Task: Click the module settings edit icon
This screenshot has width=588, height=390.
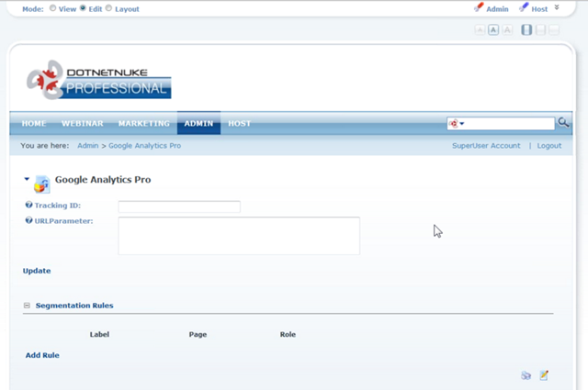Action: (544, 375)
